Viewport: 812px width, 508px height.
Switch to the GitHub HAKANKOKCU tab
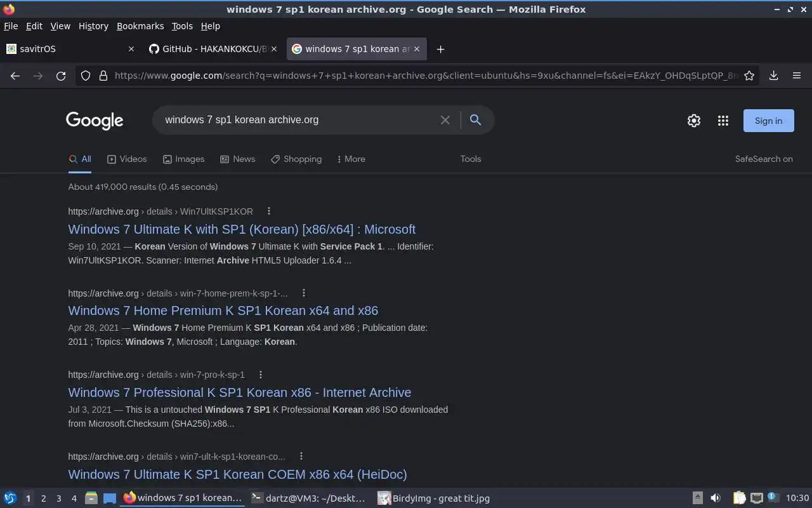213,49
